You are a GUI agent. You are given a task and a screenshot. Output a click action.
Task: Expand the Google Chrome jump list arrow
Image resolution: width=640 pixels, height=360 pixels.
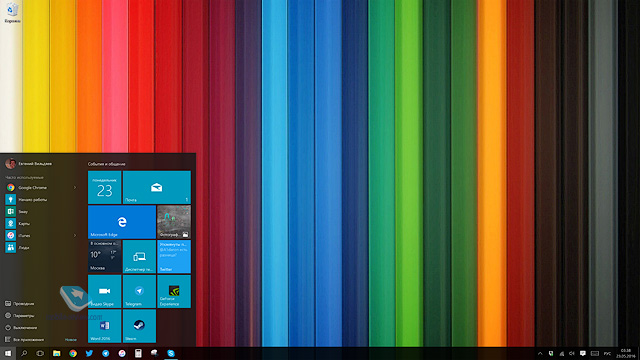[75, 187]
